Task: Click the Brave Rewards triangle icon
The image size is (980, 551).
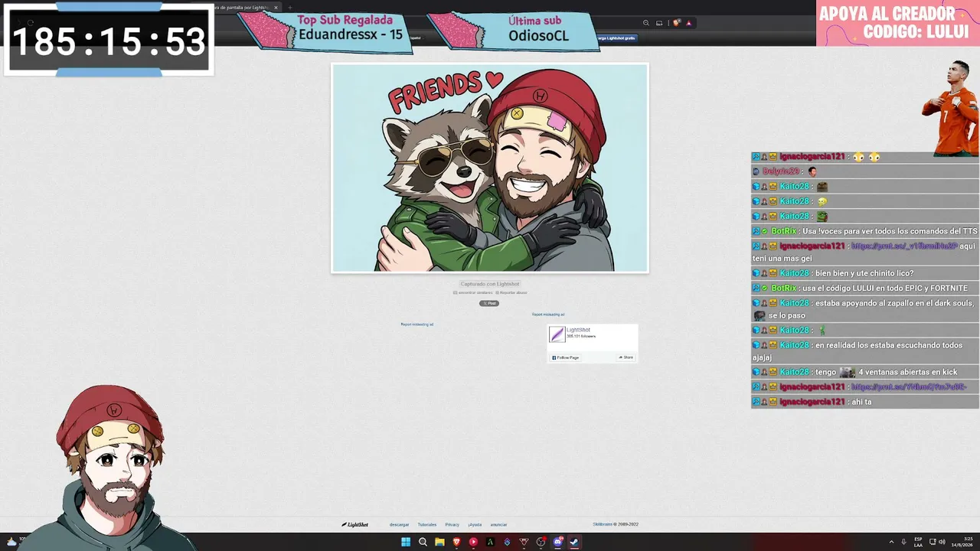Action: coord(688,23)
